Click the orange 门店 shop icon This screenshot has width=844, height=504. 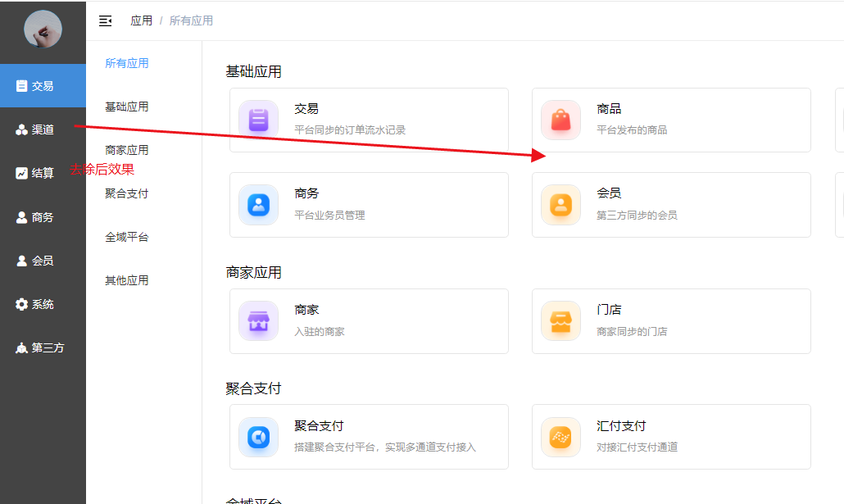[560, 321]
